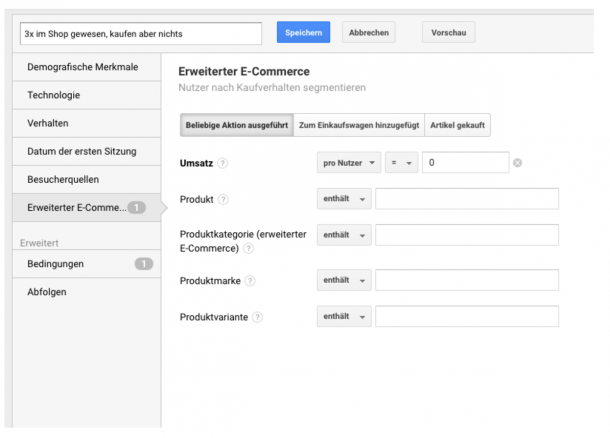Click the Produktkategorie text input field

click(467, 235)
